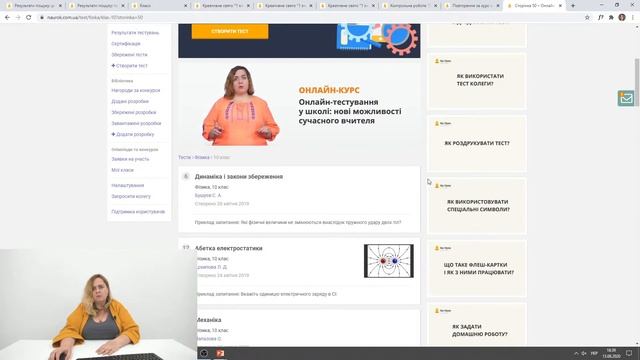Open test 'Динаміка і закони збереження'
The height and width of the screenshot is (360, 640).
pyautogui.click(x=239, y=177)
